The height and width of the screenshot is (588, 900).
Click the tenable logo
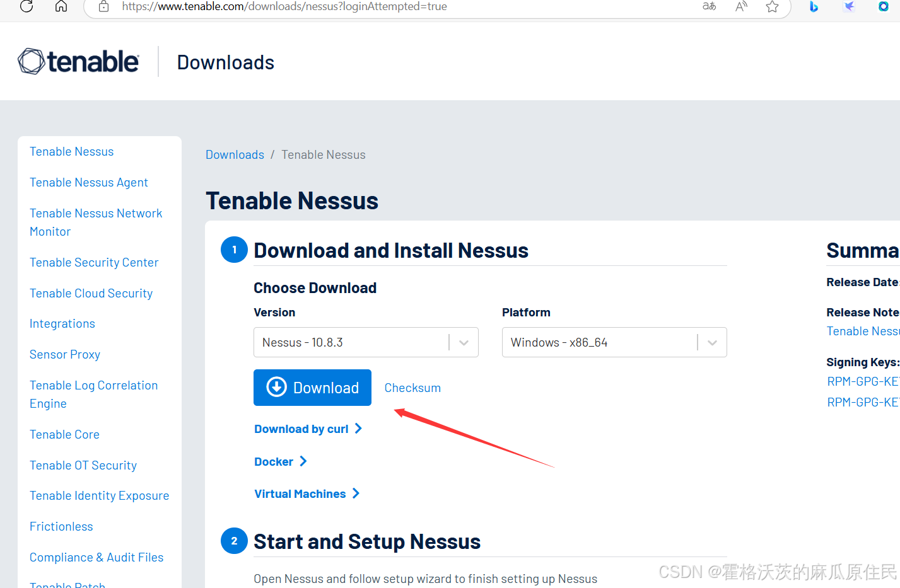[x=78, y=62]
